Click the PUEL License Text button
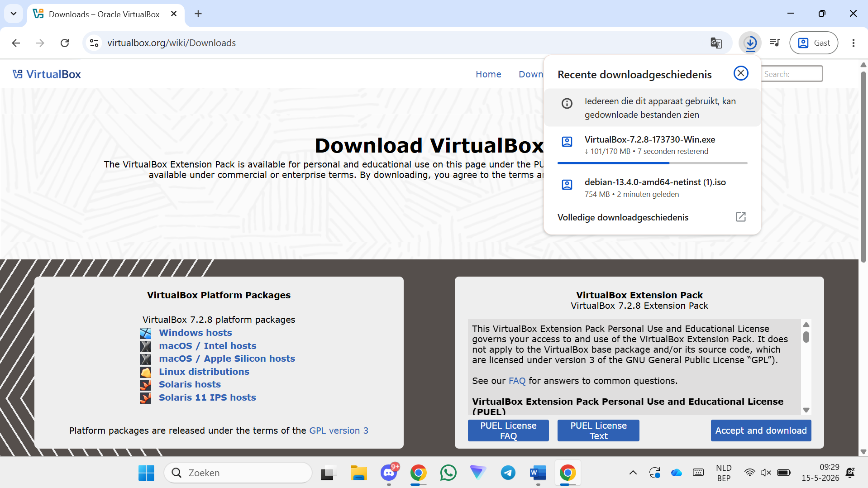 [598, 431]
